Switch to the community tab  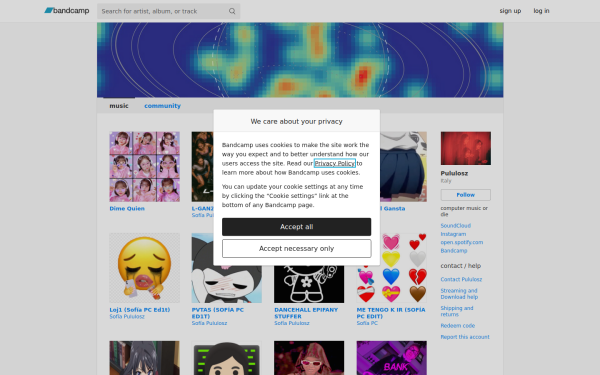(162, 106)
